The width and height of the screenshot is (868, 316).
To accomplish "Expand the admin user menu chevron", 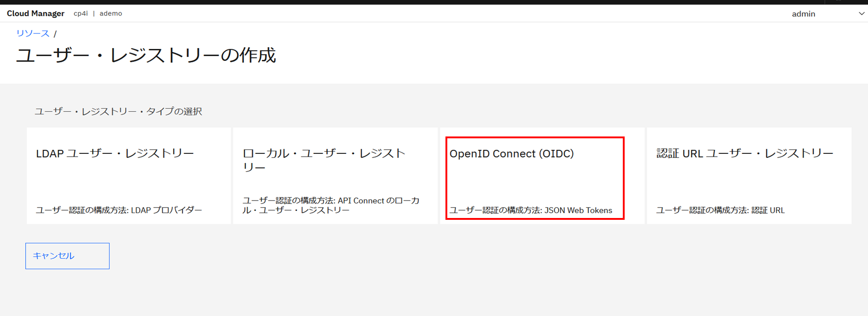I will point(861,14).
